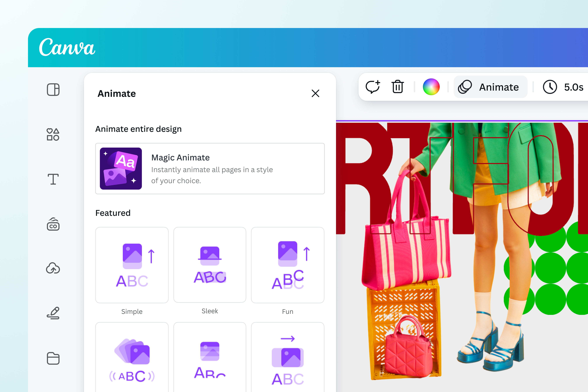Select the Text tool in sidebar
Screen dimensions: 588x392
(53, 179)
